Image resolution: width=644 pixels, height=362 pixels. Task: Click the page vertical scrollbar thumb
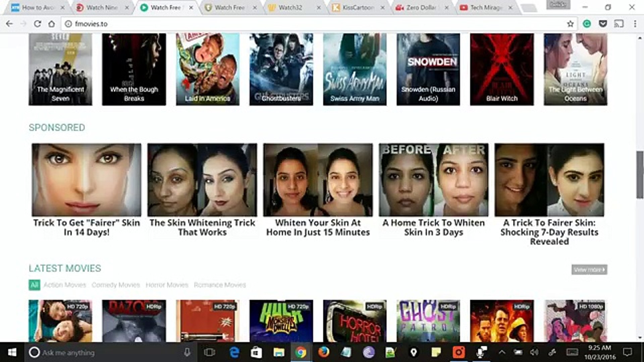[x=640, y=174]
